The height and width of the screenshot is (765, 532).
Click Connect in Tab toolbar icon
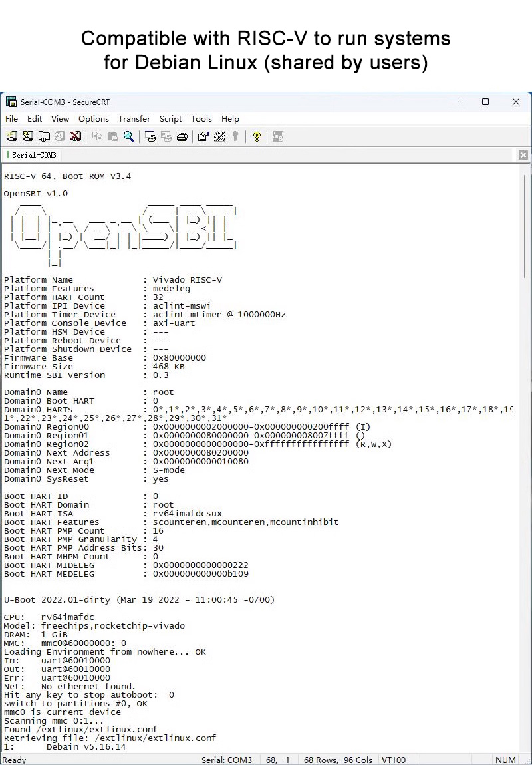coord(43,136)
